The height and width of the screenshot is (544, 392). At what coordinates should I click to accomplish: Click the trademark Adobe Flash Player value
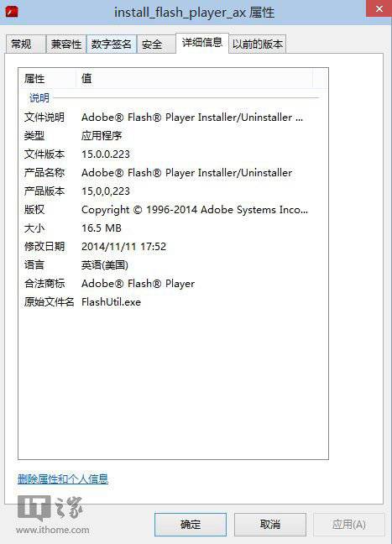click(138, 284)
